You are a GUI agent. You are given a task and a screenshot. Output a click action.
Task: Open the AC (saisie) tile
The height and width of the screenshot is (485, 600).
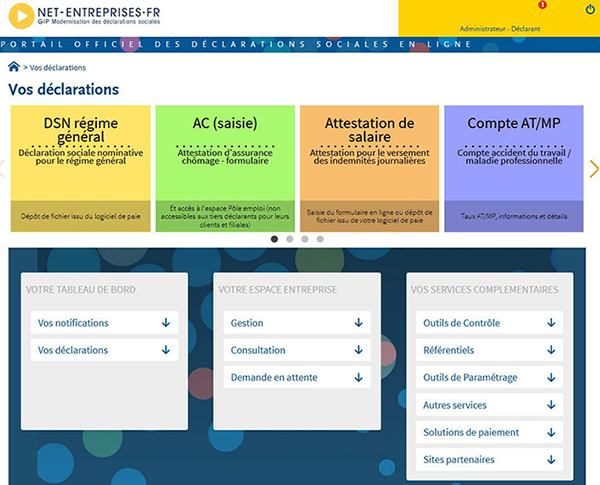click(x=225, y=168)
